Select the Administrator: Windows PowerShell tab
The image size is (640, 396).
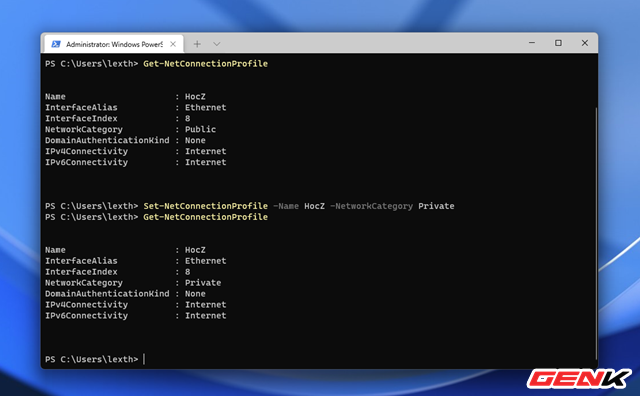point(114,44)
